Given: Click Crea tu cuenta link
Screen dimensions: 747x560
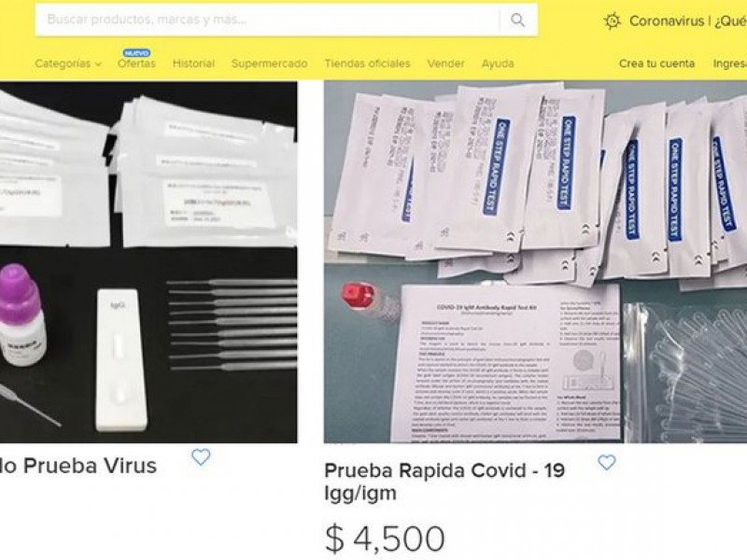Looking at the screenshot, I should pyautogui.click(x=657, y=63).
